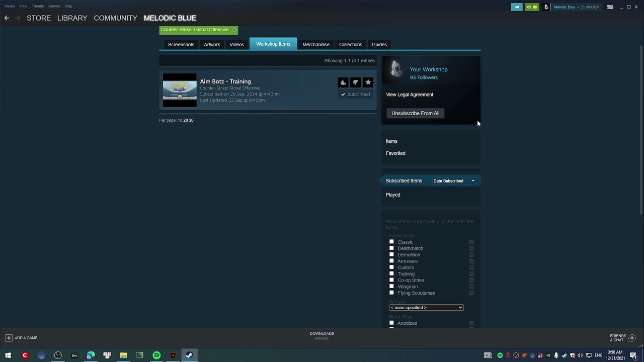Check the Custom game mode filter
This screenshot has width=644, height=362.
coord(391,267)
